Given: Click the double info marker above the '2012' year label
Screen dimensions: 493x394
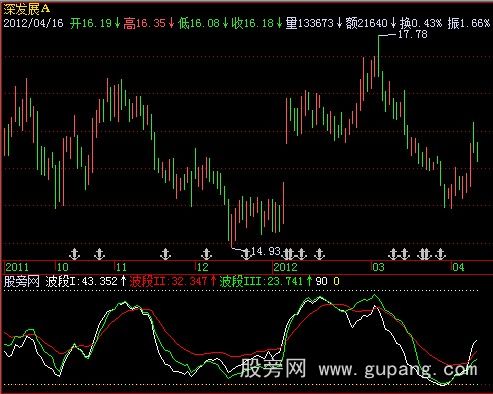Looking at the screenshot, I should click(288, 254).
